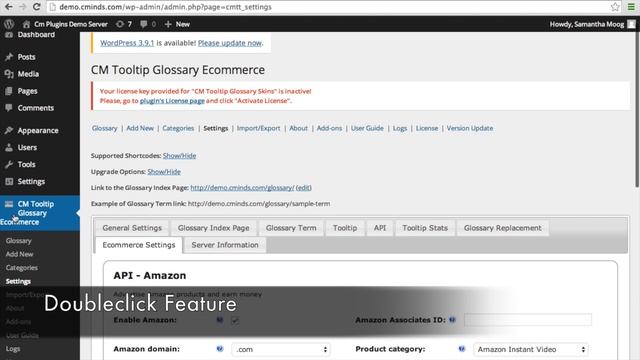Screen dimensions: 640x360
Task: View the 7 pending updates
Action: click(x=124, y=24)
